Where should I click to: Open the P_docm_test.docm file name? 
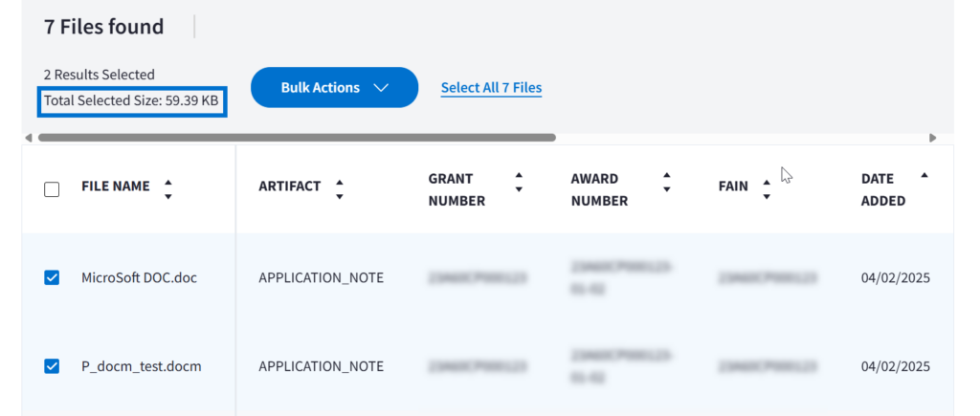[141, 366]
